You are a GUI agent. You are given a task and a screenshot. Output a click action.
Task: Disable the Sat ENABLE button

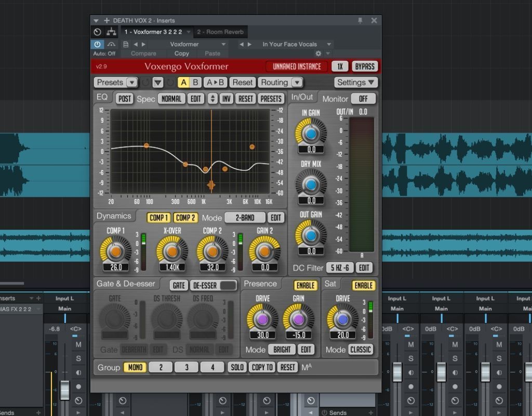363,285
